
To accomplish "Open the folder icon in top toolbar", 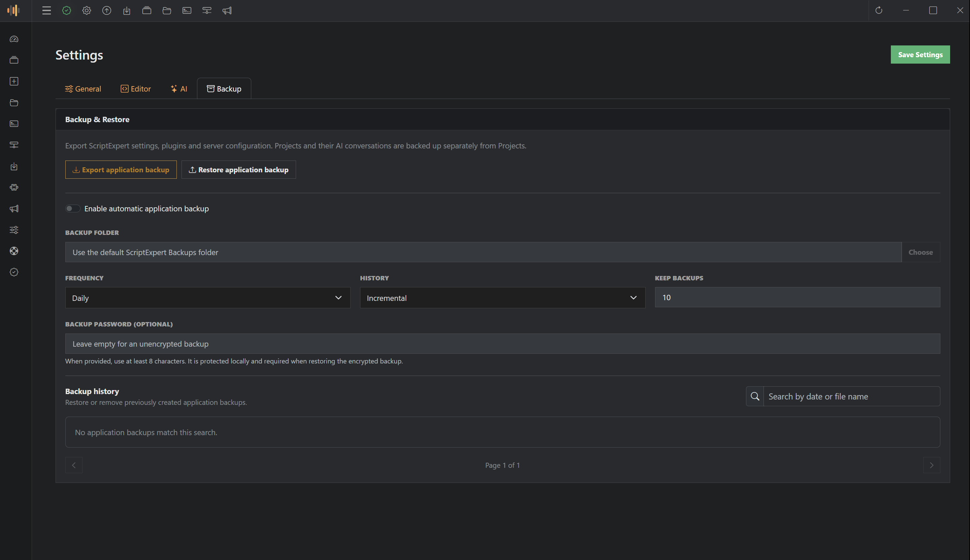I will pos(167,10).
